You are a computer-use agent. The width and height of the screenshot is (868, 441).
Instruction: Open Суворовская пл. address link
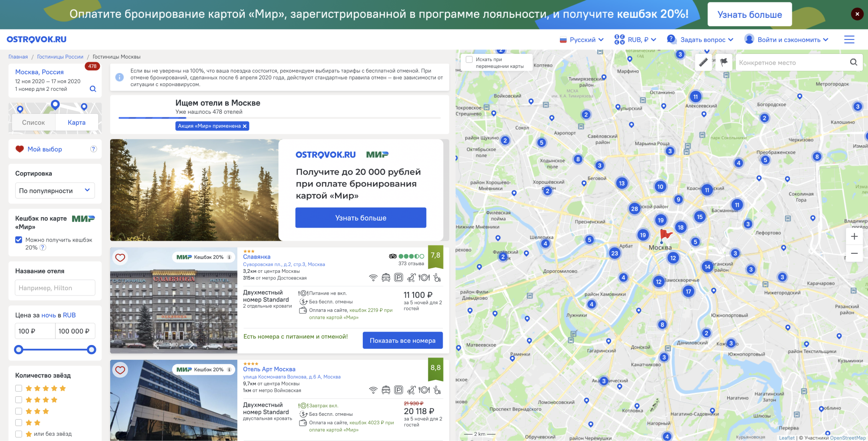tap(284, 264)
